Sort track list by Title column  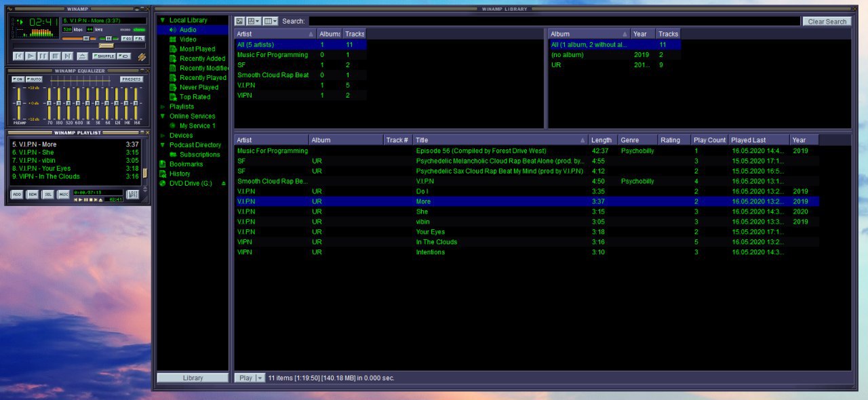pyautogui.click(x=500, y=140)
